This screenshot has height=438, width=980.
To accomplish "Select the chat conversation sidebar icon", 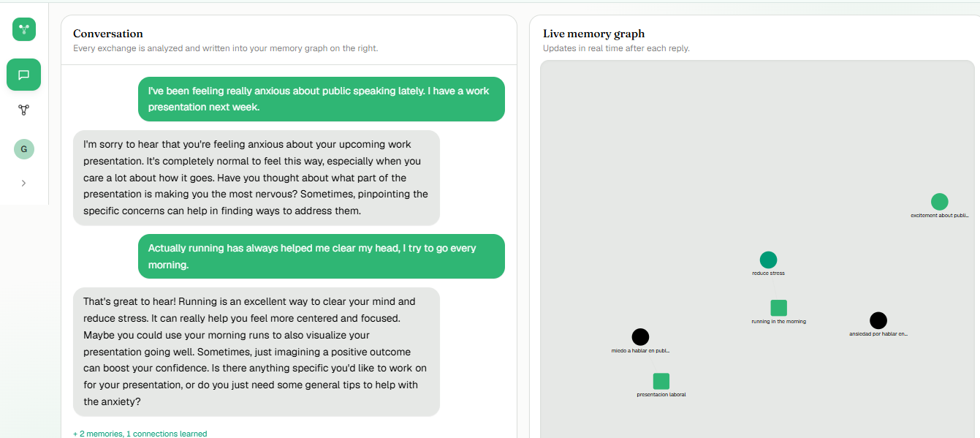I will pyautogui.click(x=23, y=75).
